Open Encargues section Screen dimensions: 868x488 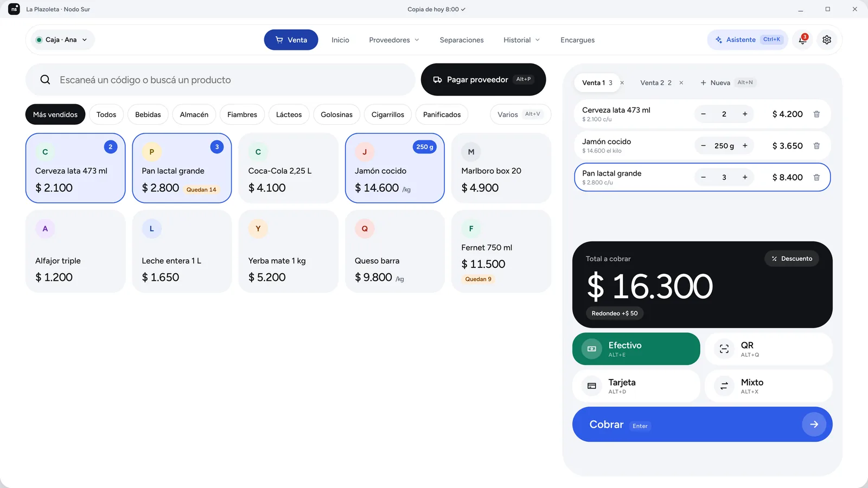coord(577,40)
